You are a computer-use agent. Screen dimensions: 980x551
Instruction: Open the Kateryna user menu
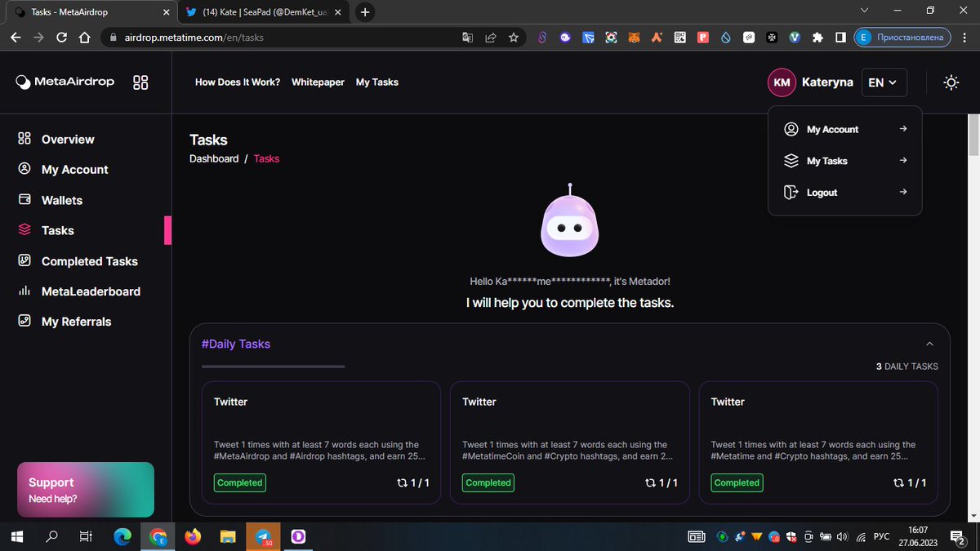pos(827,82)
